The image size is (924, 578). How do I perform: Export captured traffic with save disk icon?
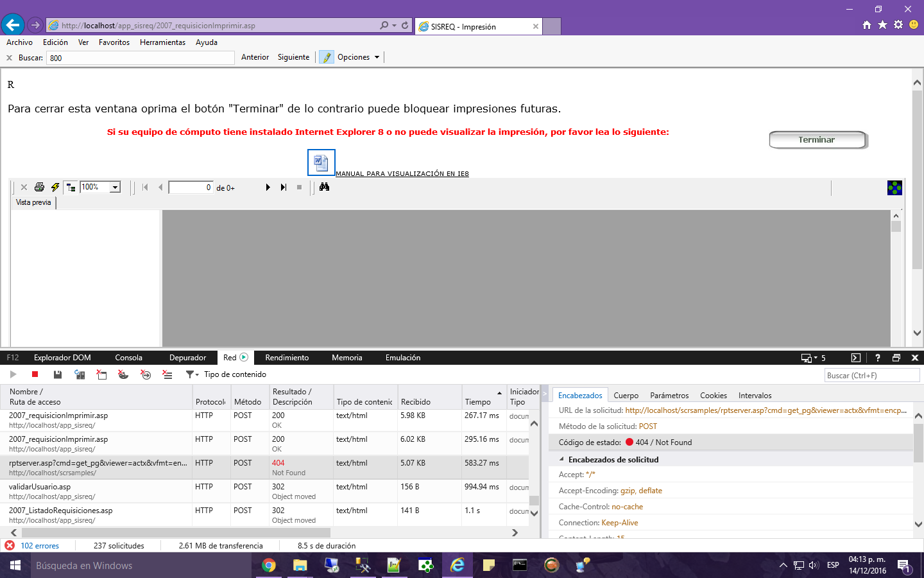(57, 374)
